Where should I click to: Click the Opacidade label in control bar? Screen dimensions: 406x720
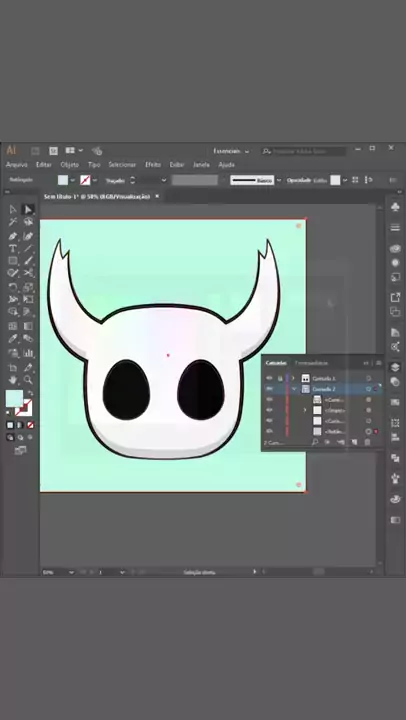299,180
